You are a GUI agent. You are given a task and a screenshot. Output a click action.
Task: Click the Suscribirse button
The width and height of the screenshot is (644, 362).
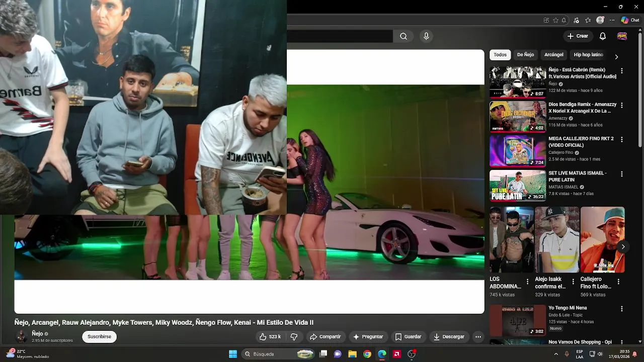(x=99, y=337)
